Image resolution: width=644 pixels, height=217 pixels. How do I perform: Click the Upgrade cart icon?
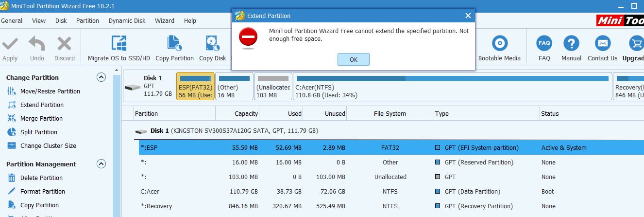[x=636, y=43]
